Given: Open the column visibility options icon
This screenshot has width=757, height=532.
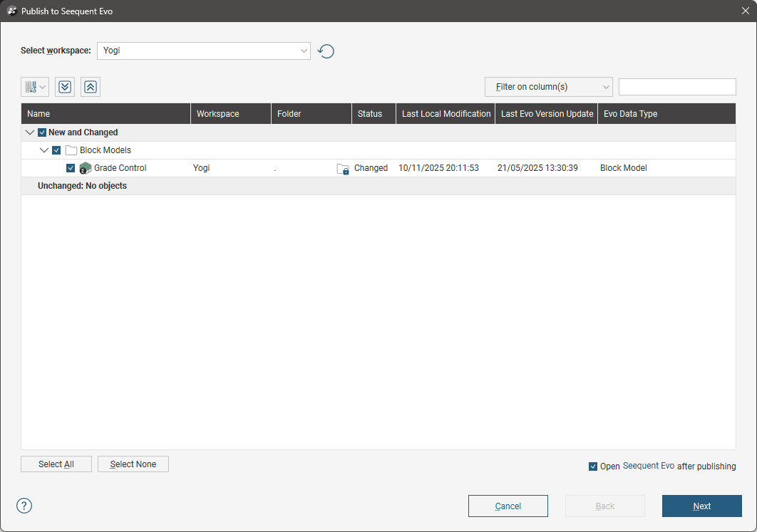Looking at the screenshot, I should click(x=34, y=87).
